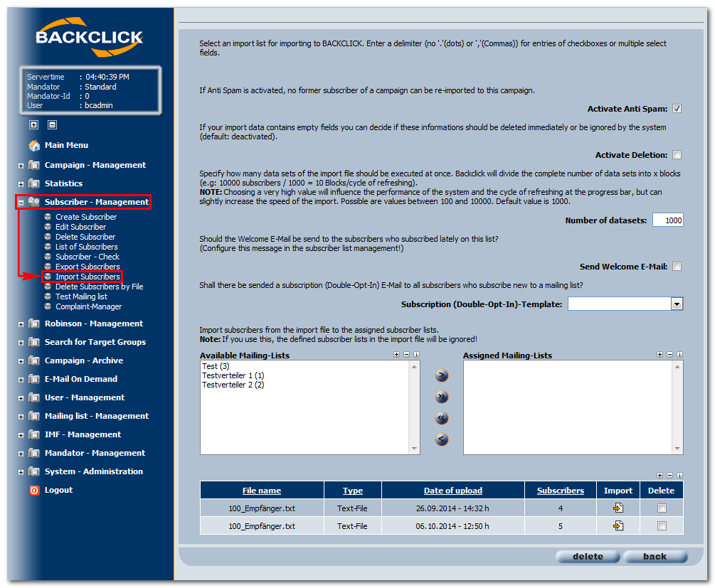
Task: Click plus icon above Assigned Mailing-Lists
Action: click(660, 355)
